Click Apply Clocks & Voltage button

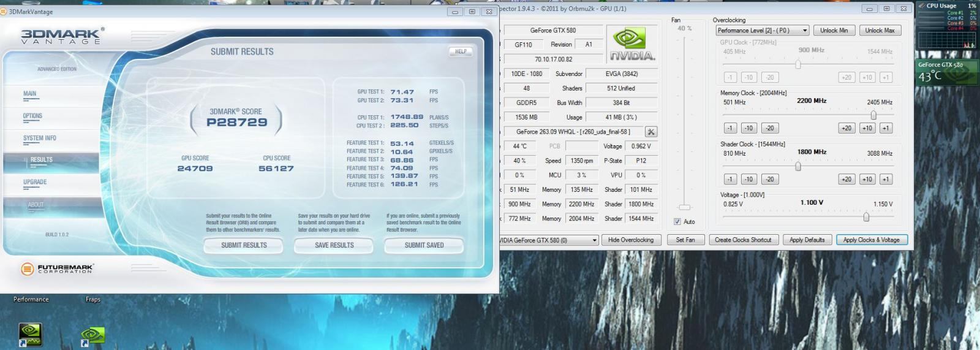click(871, 240)
